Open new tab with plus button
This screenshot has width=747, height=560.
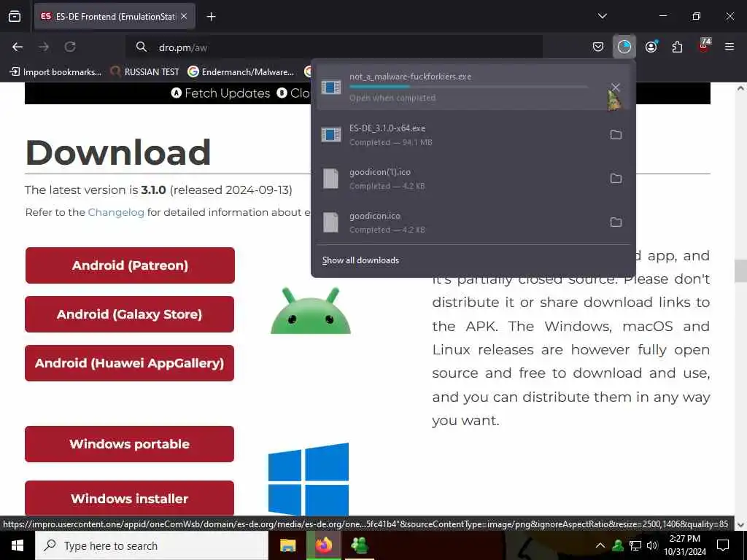coord(211,17)
